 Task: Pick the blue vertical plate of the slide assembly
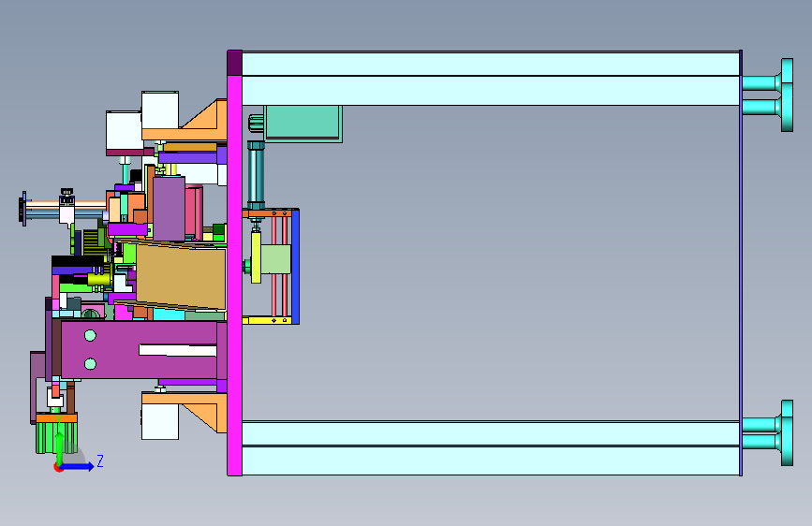point(296,267)
